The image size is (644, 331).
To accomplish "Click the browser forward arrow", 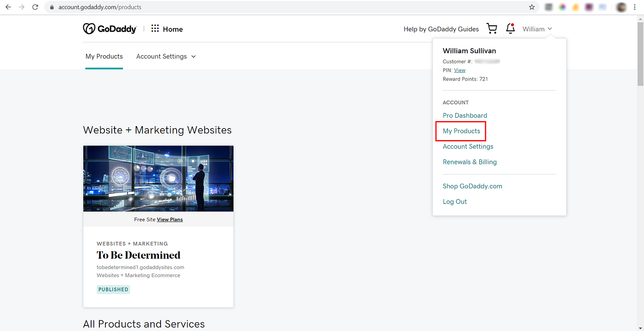I will [22, 7].
